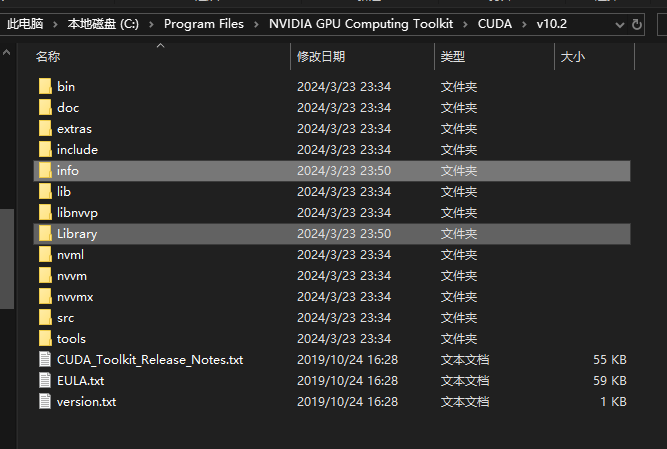
Task: Select the version.txt file name
Action: tap(86, 401)
